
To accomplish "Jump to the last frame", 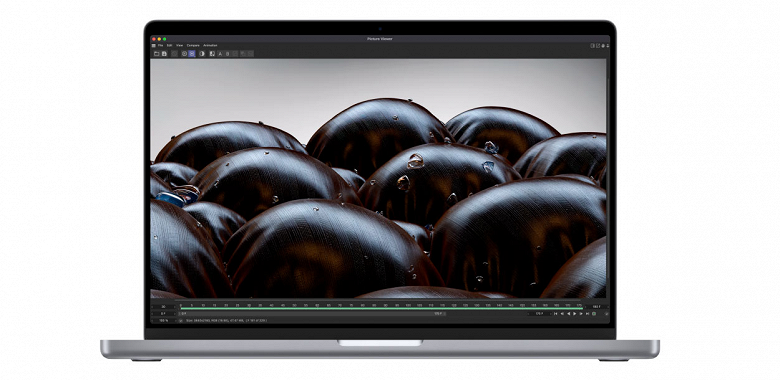I will tap(587, 314).
